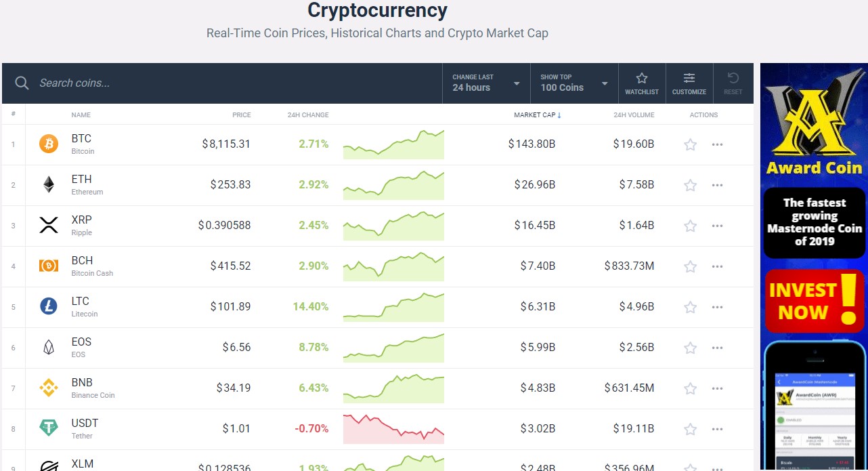Click BCH volume $833.73M
This screenshot has height=471, width=868.
click(630, 266)
